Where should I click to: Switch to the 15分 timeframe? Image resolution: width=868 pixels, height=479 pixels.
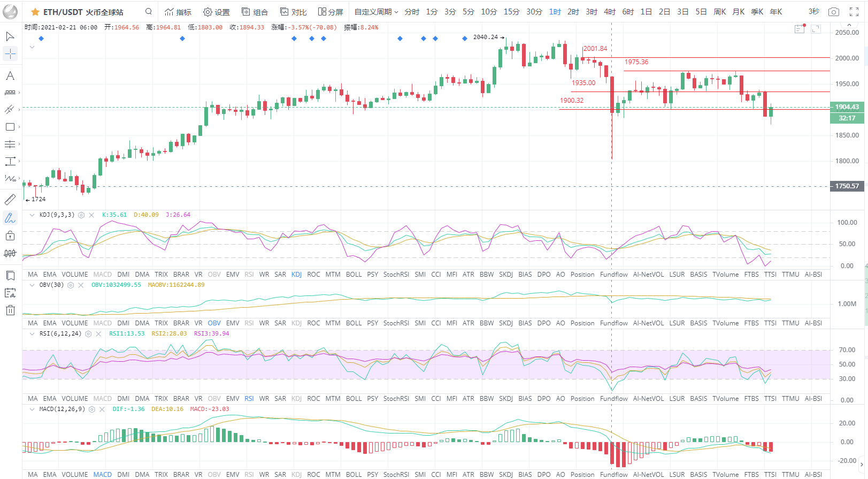511,12
